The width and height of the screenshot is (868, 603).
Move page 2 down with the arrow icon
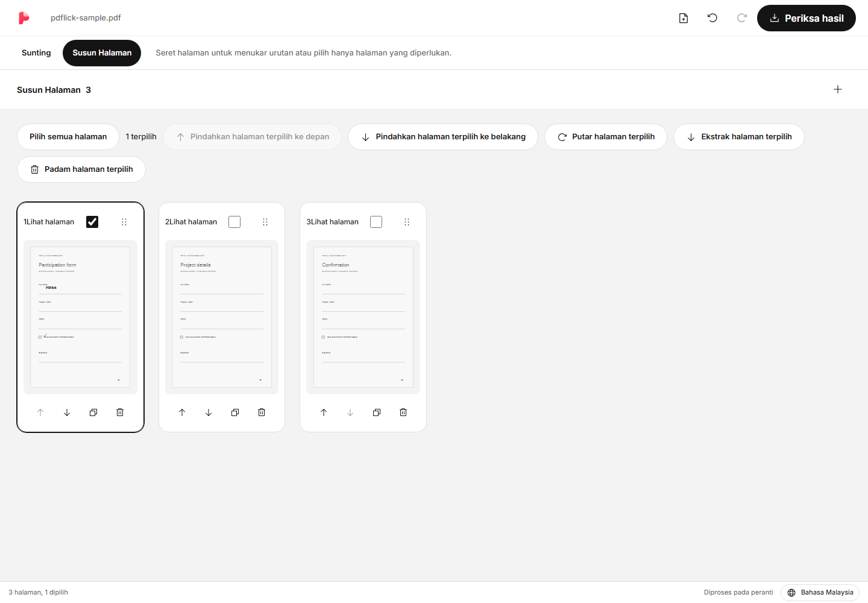click(x=209, y=412)
